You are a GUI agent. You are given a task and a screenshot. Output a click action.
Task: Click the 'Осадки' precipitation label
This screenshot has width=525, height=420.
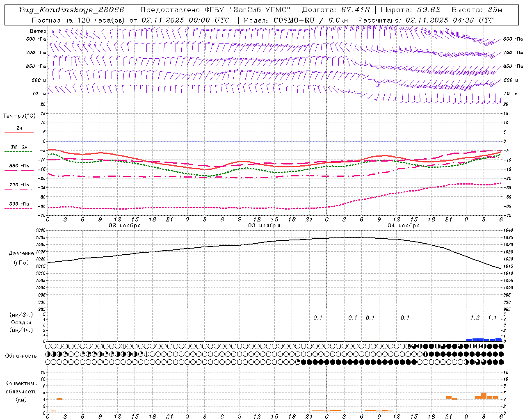21,322
